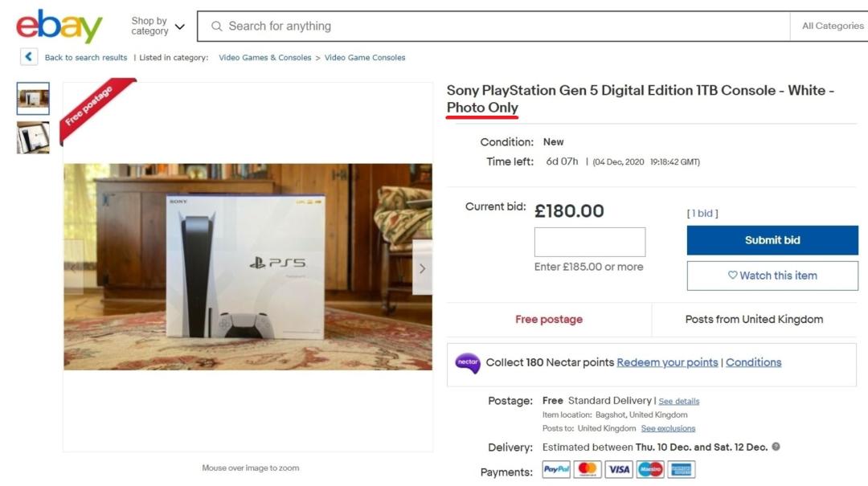The width and height of the screenshot is (868, 486).
Task: Open Video Game Consoles breadcrumb
Action: pos(365,58)
